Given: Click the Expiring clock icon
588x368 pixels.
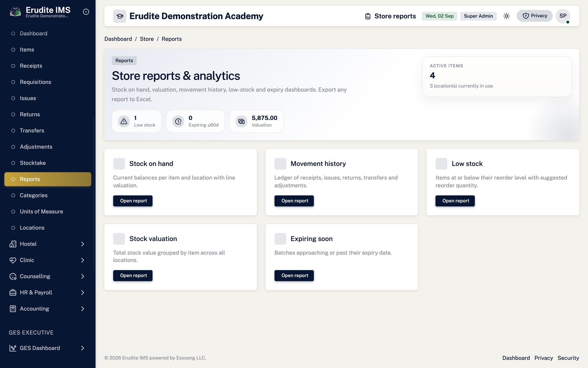Looking at the screenshot, I should (x=178, y=121).
